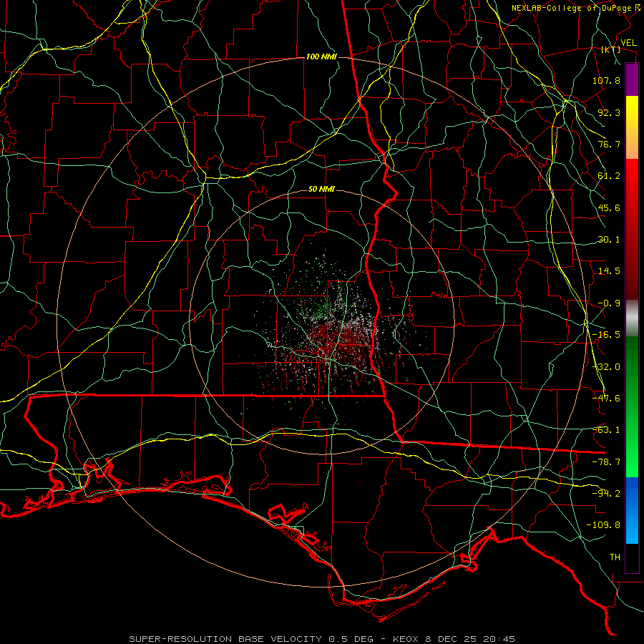Click the -109.8 velocity scale value
Image resolution: width=644 pixels, height=644 pixels.
click(603, 525)
